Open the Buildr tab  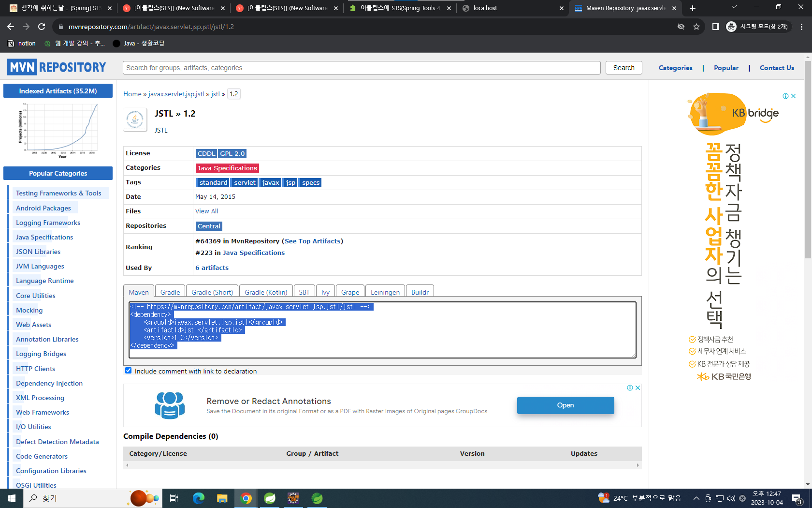point(420,292)
